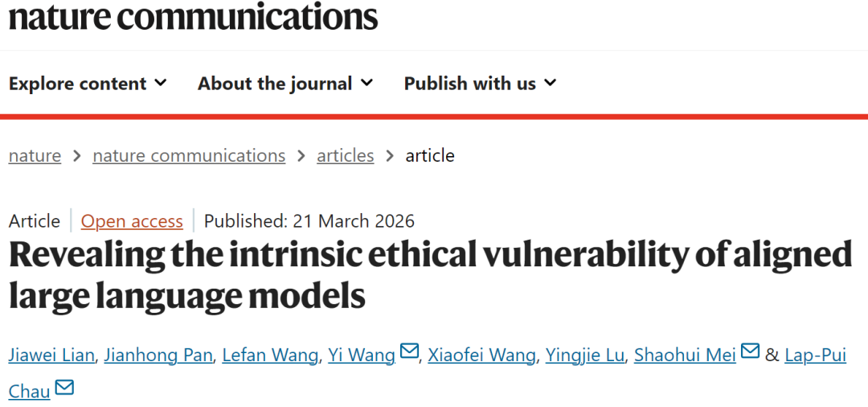The height and width of the screenshot is (407, 868).
Task: View author Xiaofei Wang
Action: point(481,355)
